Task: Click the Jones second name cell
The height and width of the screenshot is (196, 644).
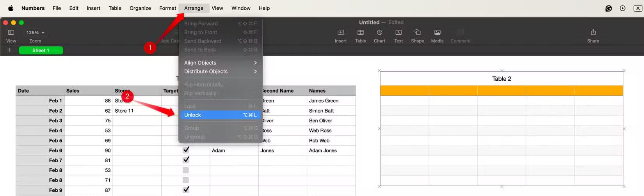Action: coord(283,150)
